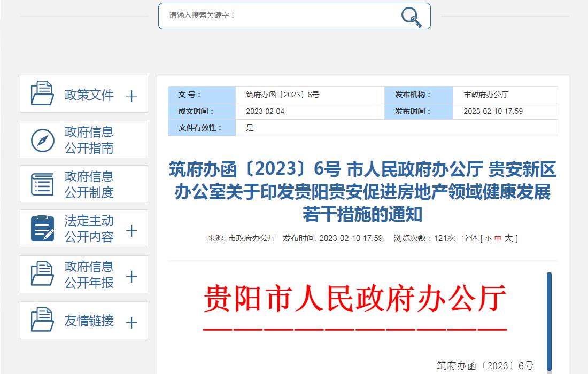
Task: Focus the search keyword input field
Action: [x=278, y=15]
